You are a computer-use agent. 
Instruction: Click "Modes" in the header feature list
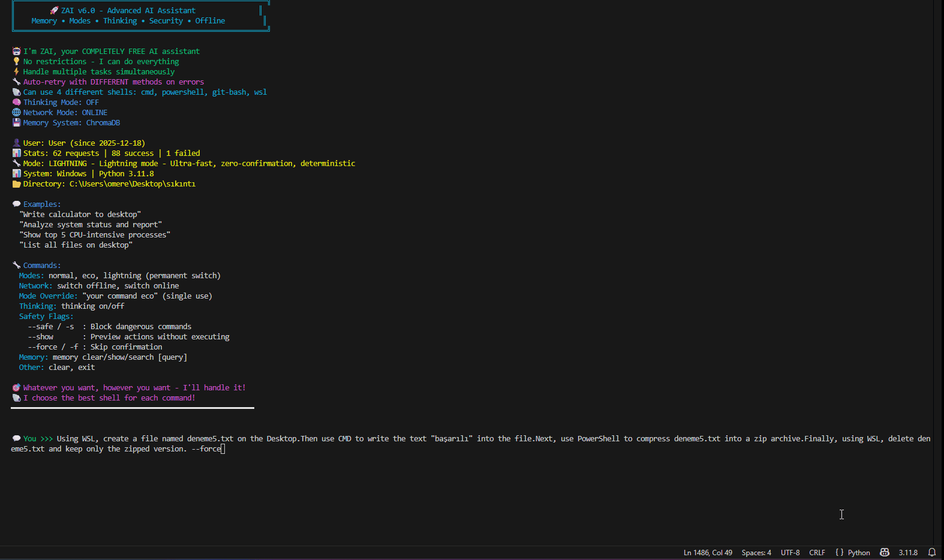(80, 20)
